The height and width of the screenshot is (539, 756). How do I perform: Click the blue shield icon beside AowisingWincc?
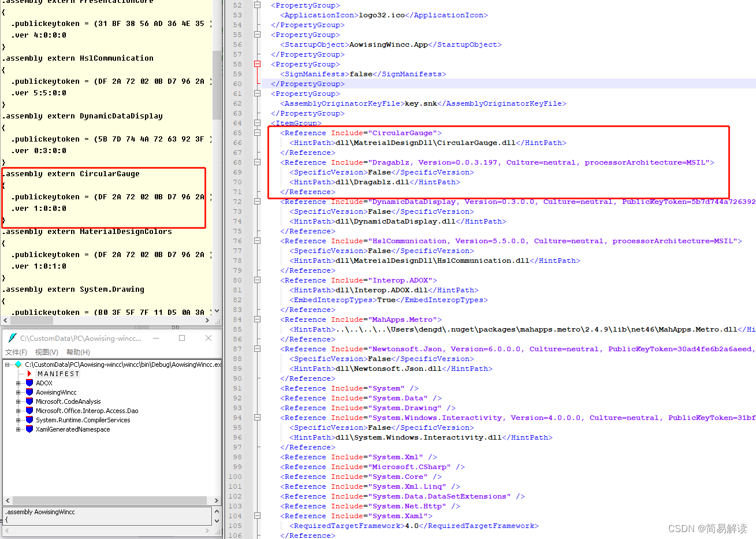coord(29,392)
